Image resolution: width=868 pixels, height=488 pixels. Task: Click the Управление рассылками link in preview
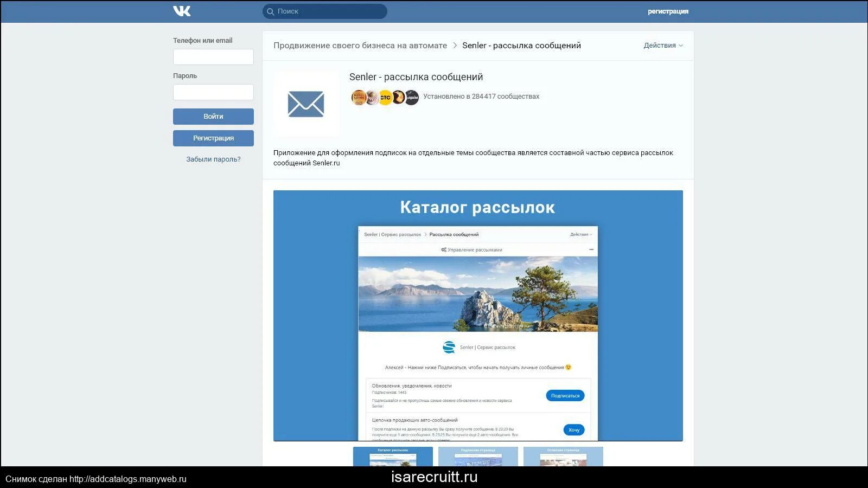click(471, 250)
